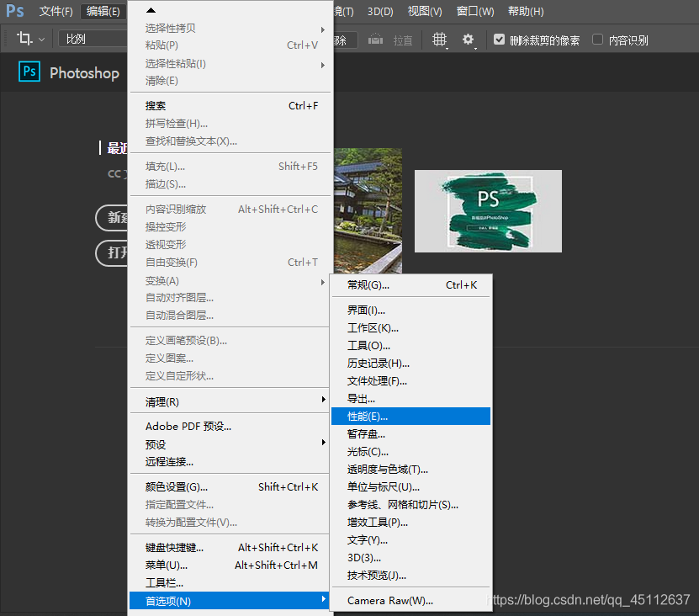The height and width of the screenshot is (616, 699).
Task: Choose 增效工具(P)... preferences
Action: [411, 523]
